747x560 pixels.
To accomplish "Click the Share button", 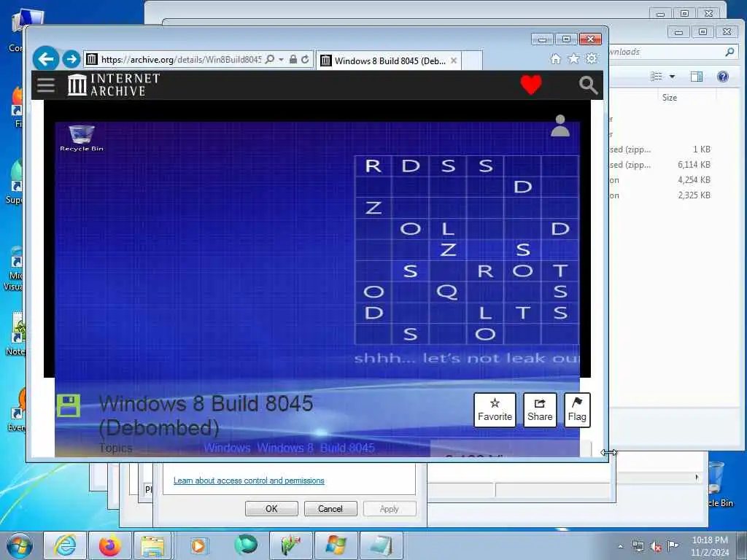I will 540,410.
